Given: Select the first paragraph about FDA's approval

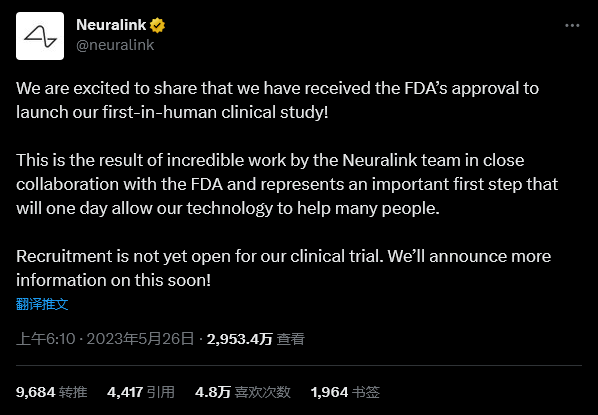Looking at the screenshot, I should pos(277,100).
